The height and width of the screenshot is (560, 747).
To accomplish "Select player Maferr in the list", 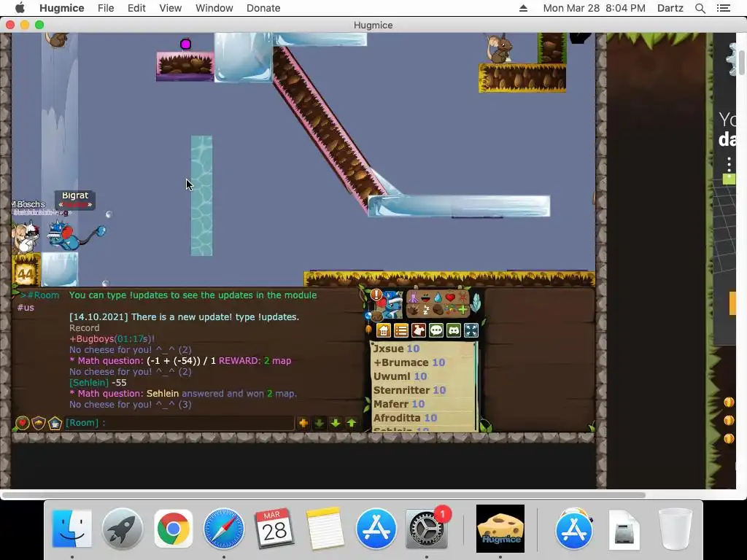I will point(399,404).
